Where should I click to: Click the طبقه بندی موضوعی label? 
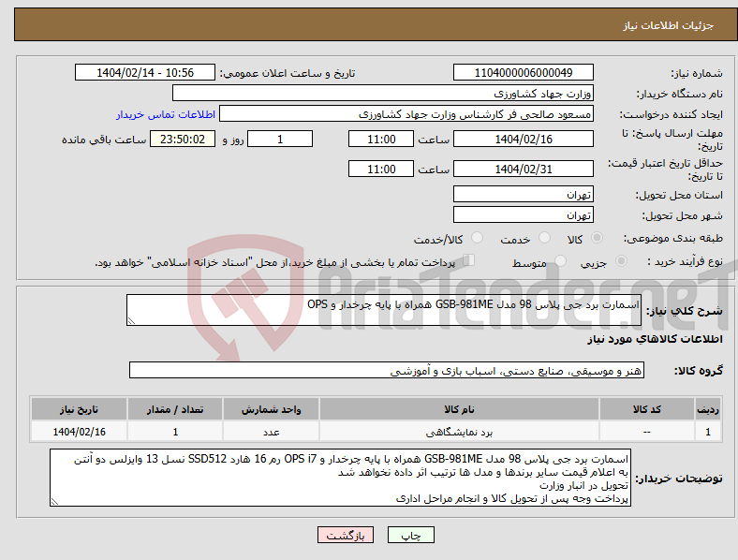673,238
